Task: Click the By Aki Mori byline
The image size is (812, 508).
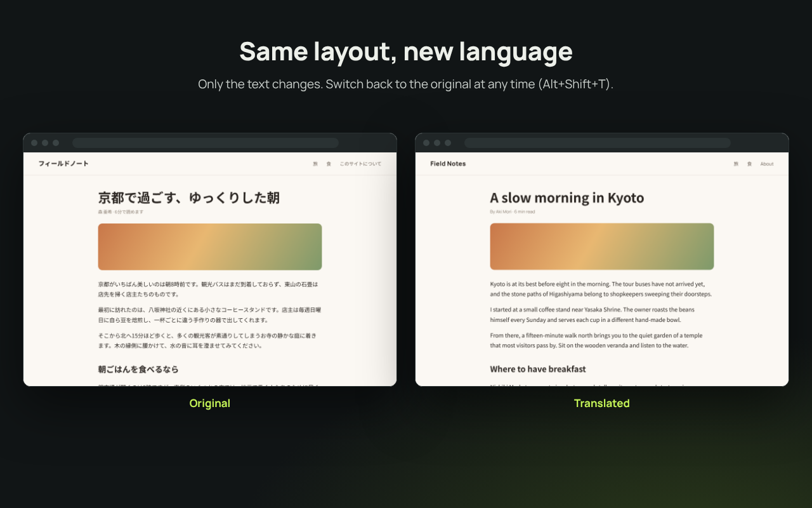Action: pos(513,211)
